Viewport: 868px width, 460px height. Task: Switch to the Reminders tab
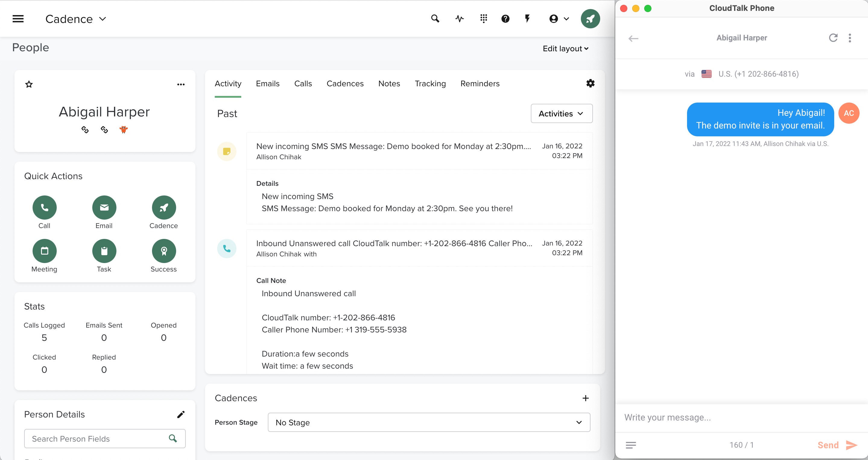[x=480, y=84]
